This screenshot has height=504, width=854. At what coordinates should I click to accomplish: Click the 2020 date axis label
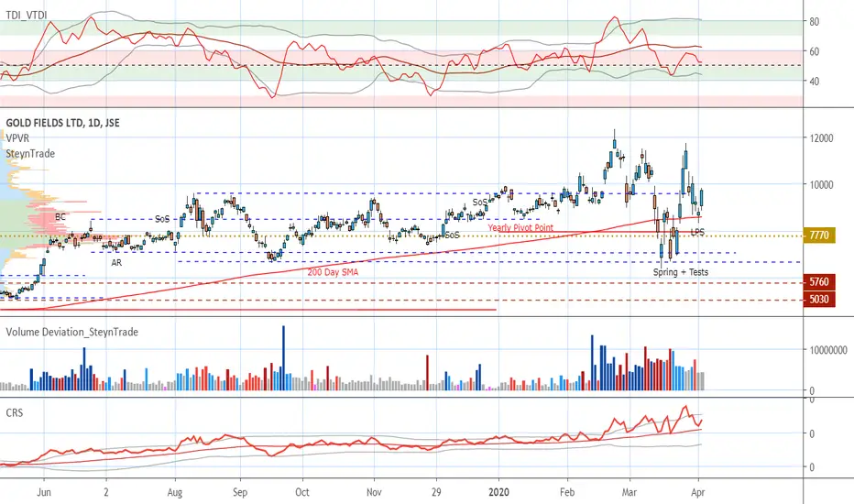[498, 492]
